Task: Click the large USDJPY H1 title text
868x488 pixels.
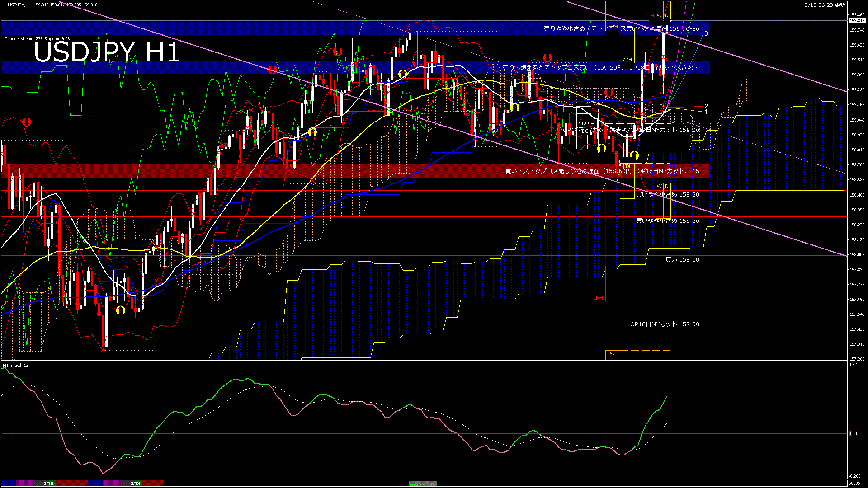Action: tap(107, 52)
